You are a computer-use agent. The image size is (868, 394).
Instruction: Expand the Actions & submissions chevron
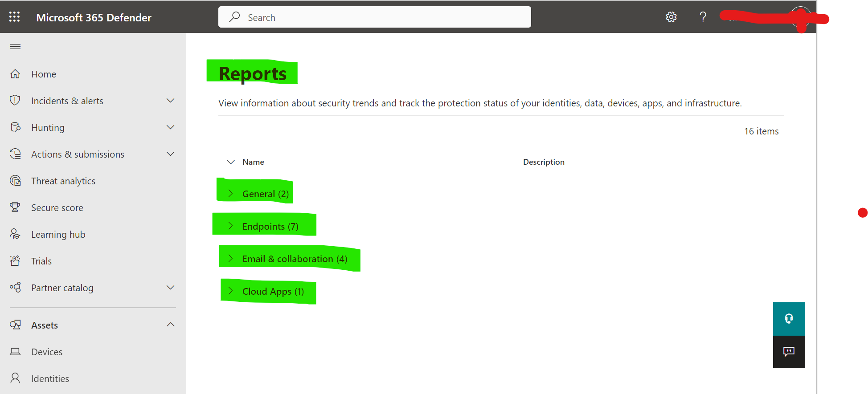[170, 154]
